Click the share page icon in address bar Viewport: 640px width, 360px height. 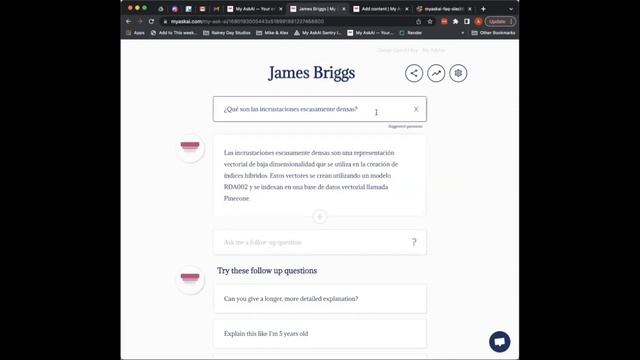click(418, 21)
